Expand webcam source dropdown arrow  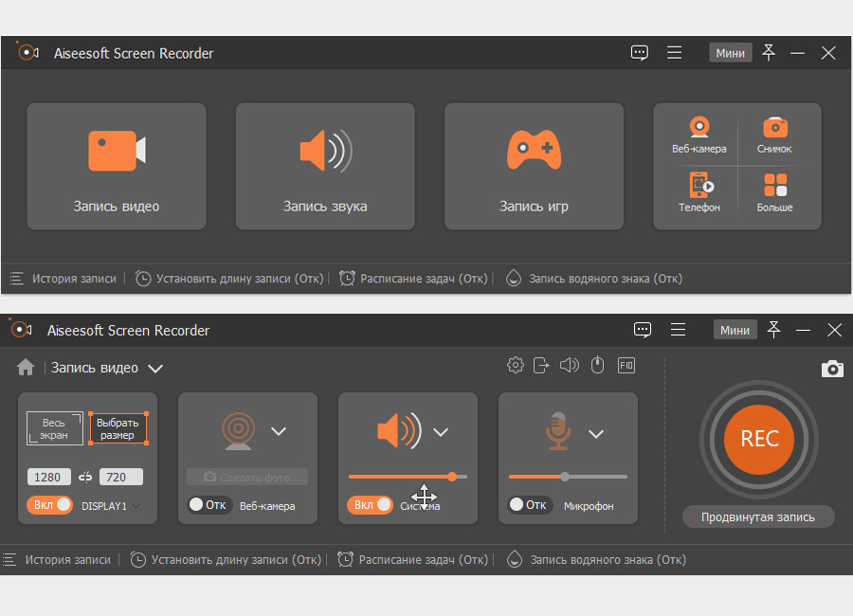pyautogui.click(x=279, y=431)
